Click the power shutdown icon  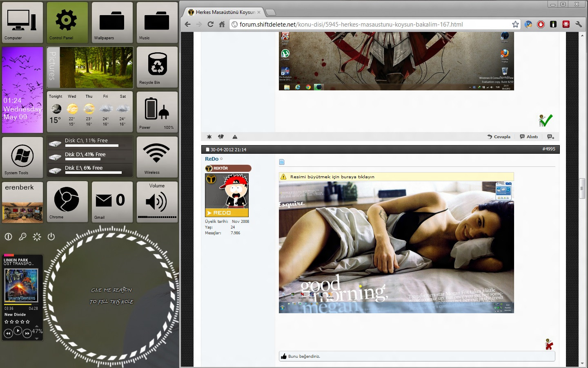[x=51, y=237]
